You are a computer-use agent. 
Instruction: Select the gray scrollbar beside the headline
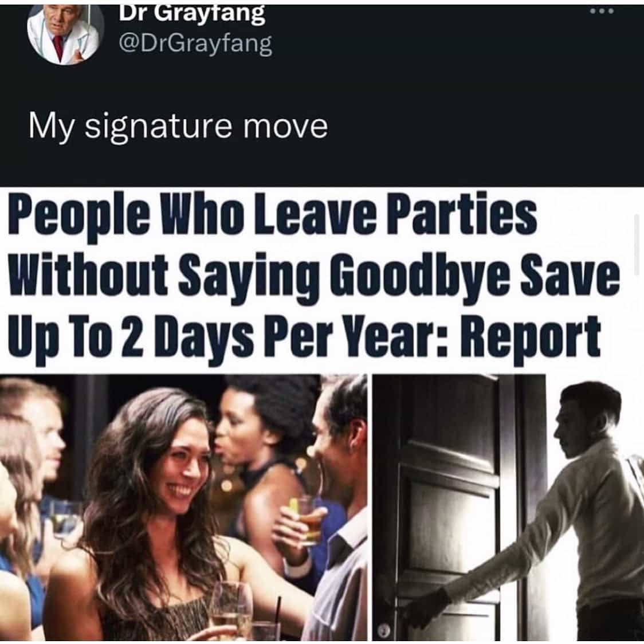[x=636, y=245]
